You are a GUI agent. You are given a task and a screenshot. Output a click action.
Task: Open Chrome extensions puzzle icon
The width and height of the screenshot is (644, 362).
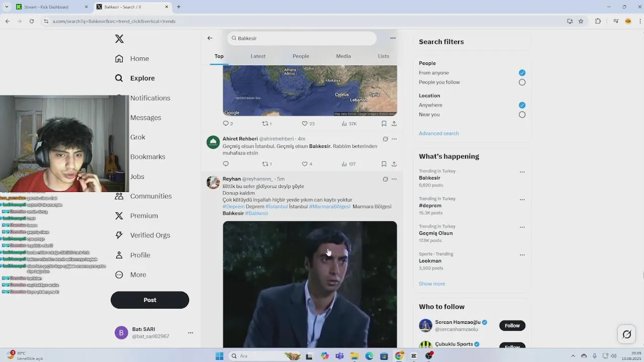[598, 21]
